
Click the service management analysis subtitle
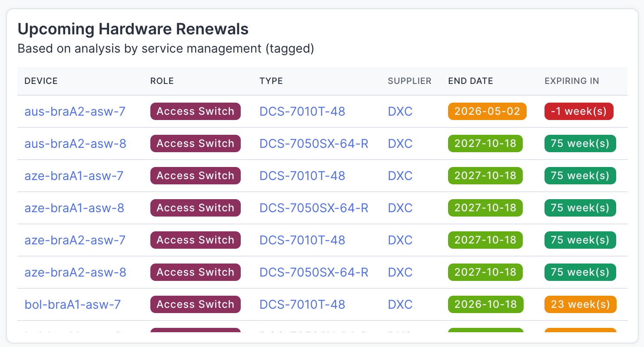click(166, 49)
